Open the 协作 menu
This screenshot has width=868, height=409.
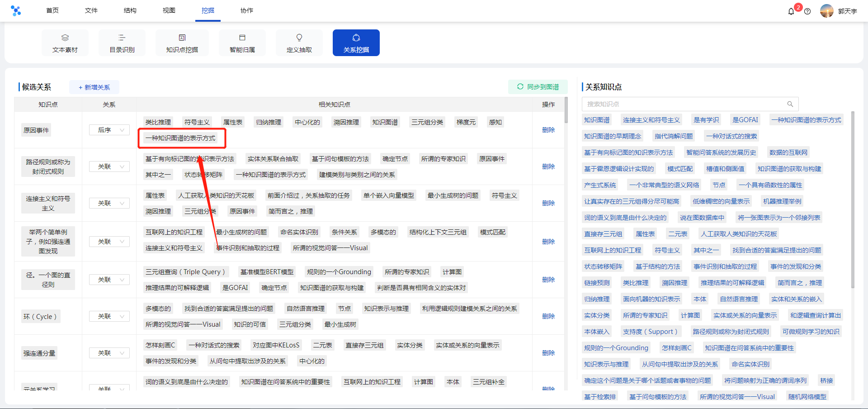(x=247, y=10)
